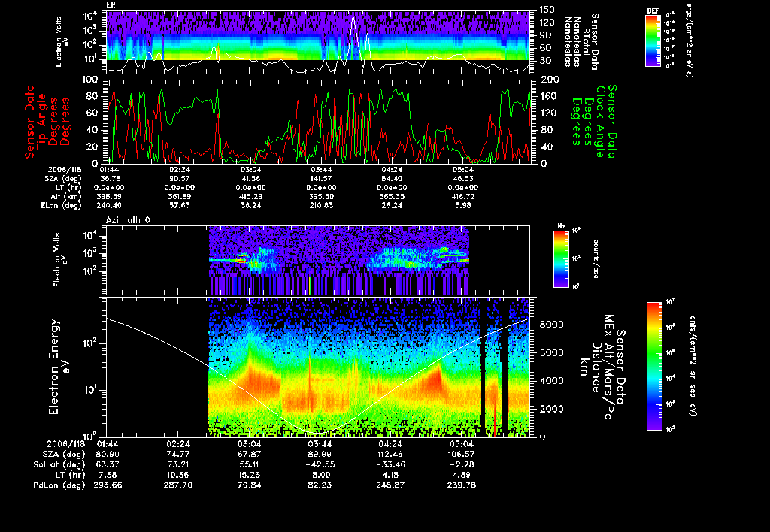770x532 pixels.
Task: Click the white altitude curve minimum near 03:44
Action: (319, 432)
